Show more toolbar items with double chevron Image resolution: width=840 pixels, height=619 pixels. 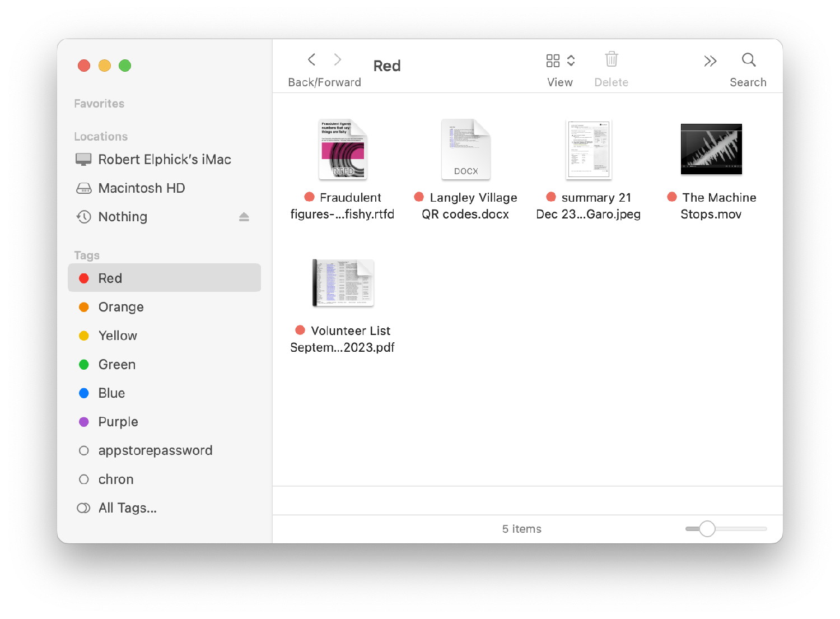710,61
